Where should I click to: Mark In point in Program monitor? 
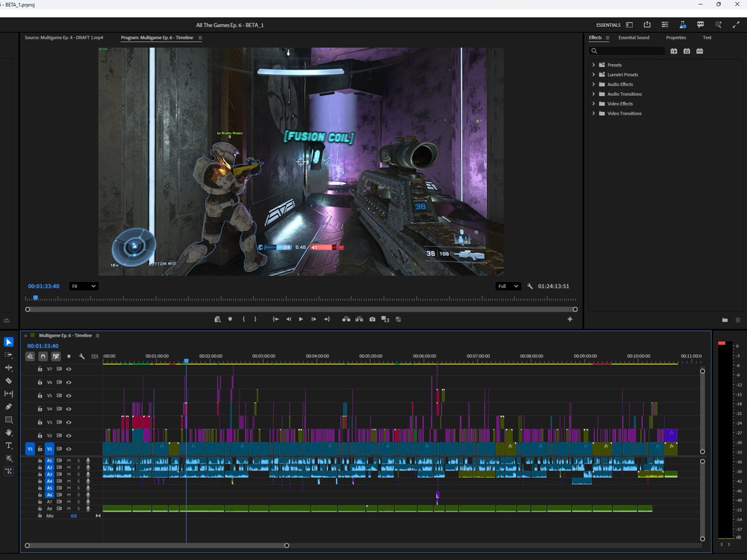pyautogui.click(x=243, y=319)
